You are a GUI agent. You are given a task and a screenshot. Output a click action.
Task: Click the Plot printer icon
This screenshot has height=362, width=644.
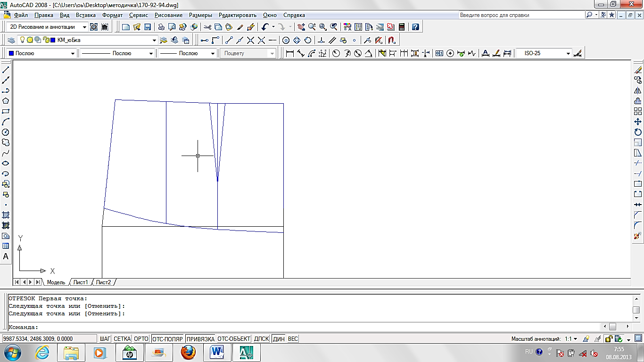pyautogui.click(x=161, y=27)
